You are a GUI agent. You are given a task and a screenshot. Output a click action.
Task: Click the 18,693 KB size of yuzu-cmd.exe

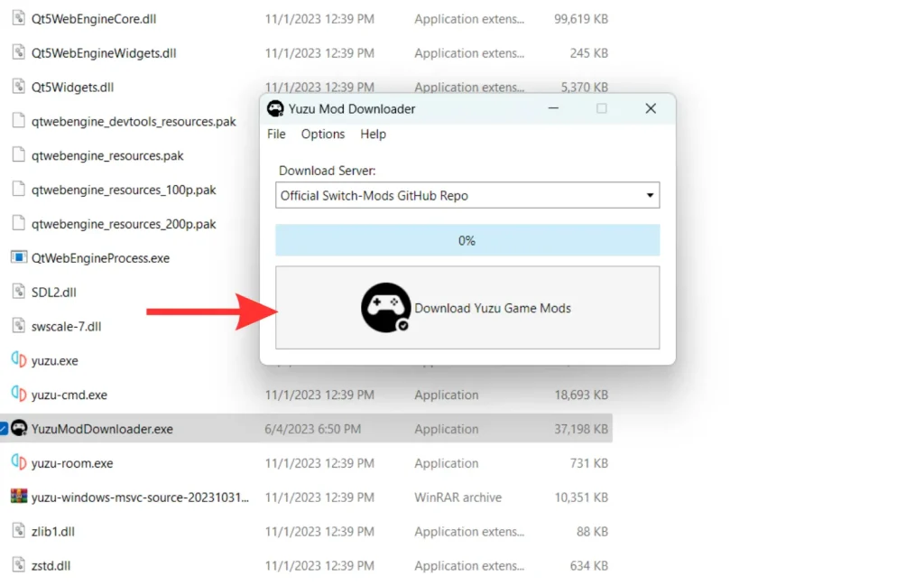[581, 395]
